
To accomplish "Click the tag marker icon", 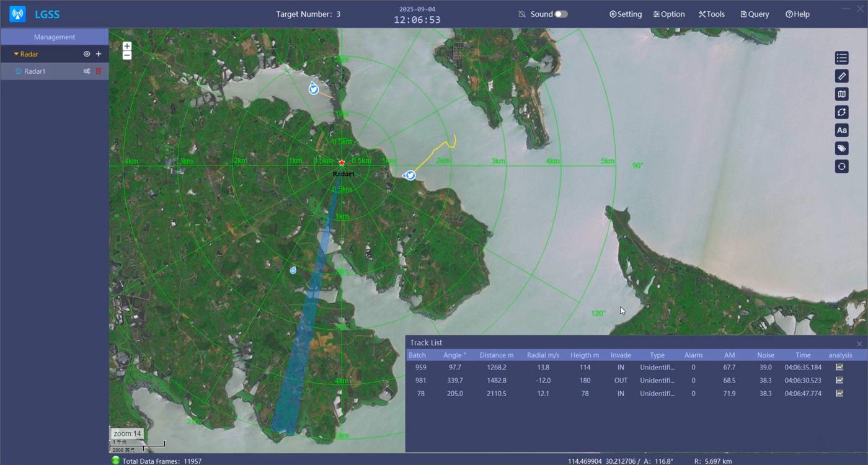I will (841, 148).
